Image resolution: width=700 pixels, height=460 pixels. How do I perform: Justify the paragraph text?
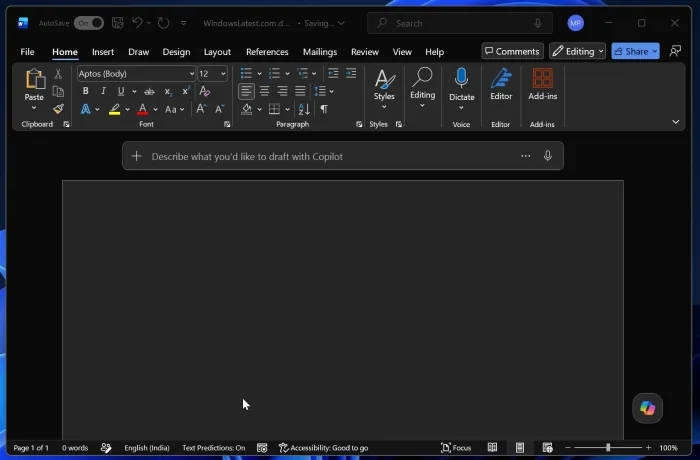click(300, 92)
